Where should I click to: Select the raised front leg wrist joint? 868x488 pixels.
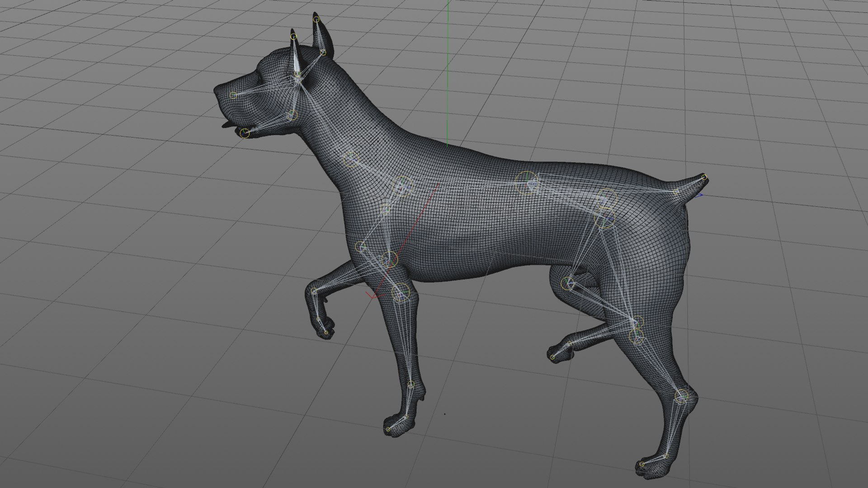314,291
